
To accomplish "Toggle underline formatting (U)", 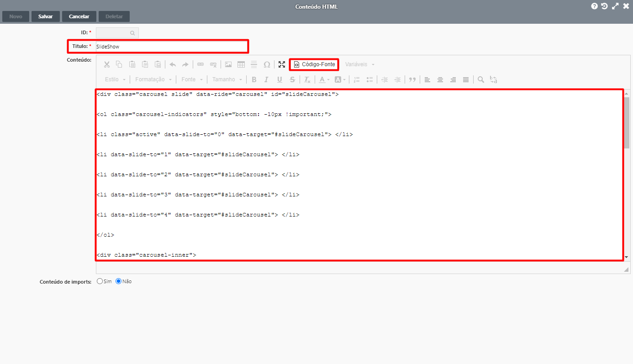I will [280, 79].
